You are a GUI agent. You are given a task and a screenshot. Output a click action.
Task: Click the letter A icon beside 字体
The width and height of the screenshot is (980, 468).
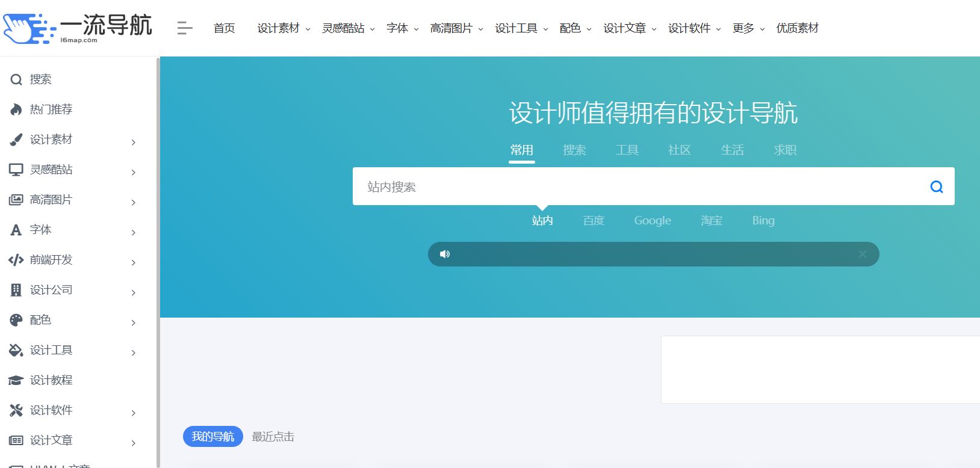tap(16, 230)
